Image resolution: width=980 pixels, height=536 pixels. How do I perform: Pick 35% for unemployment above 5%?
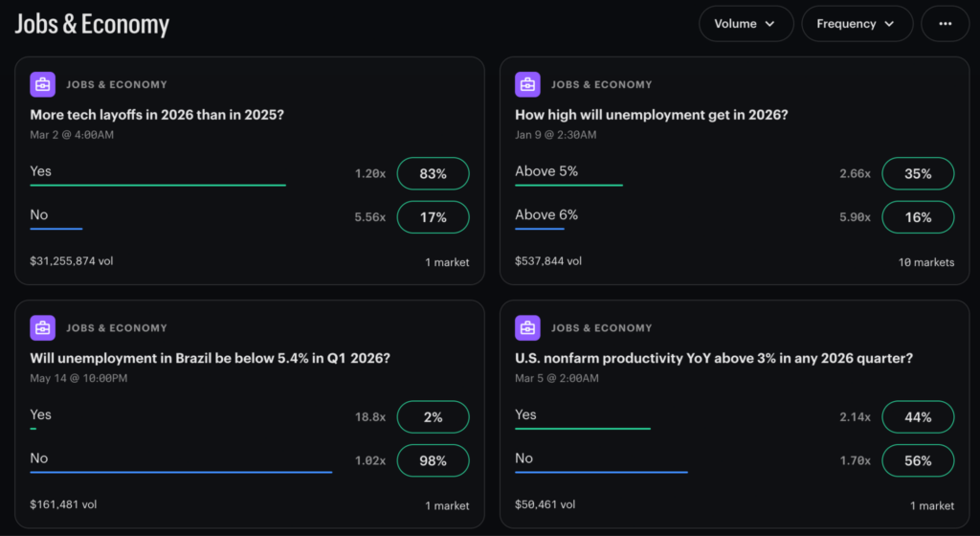click(918, 174)
